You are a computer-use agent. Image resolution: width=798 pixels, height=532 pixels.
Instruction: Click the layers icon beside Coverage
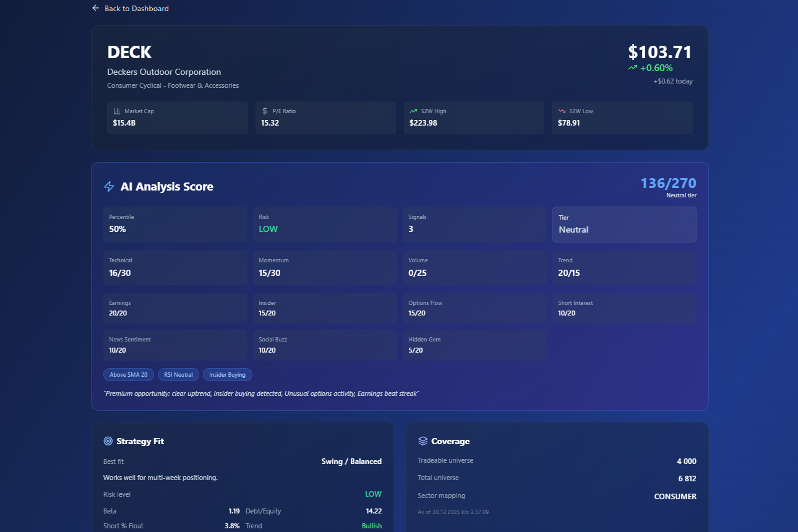[x=423, y=440]
